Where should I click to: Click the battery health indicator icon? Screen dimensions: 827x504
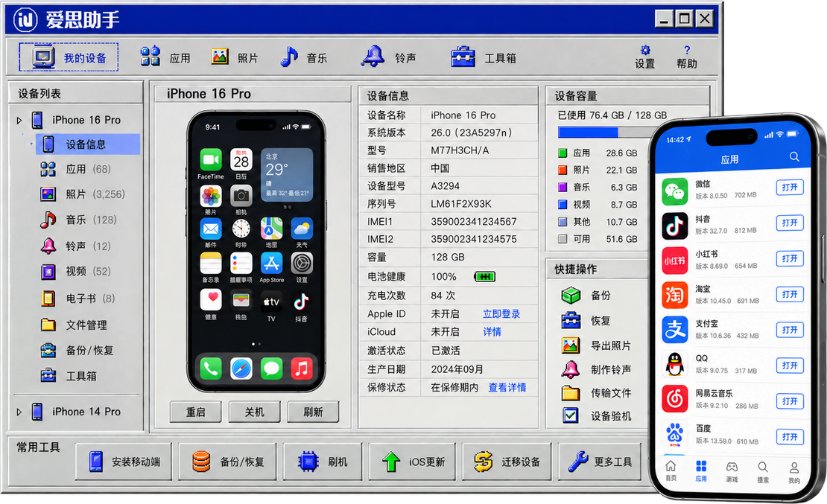click(484, 277)
